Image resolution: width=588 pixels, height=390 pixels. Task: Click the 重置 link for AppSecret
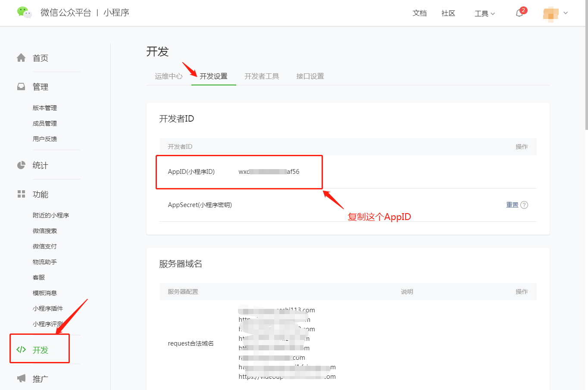click(512, 205)
